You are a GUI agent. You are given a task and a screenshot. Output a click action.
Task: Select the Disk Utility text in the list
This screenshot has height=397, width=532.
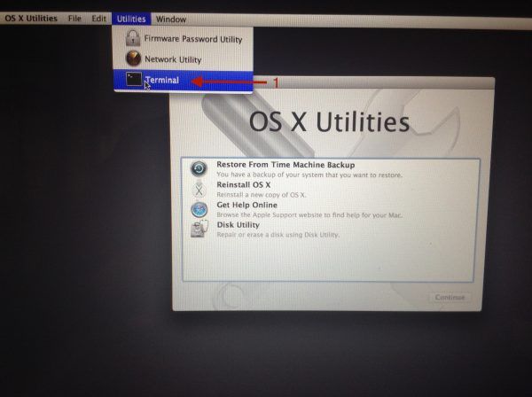pos(239,225)
